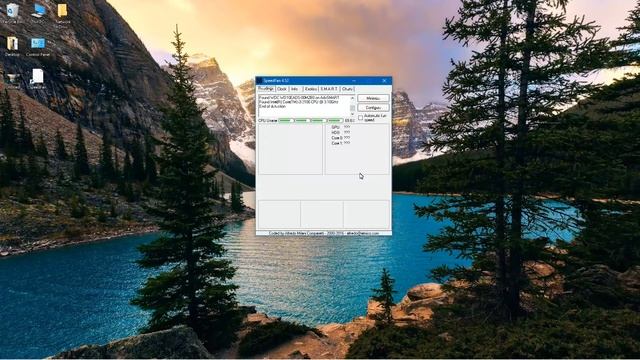Click the log box scrollbar thumb
The image size is (640, 360).
pyautogui.click(x=352, y=108)
